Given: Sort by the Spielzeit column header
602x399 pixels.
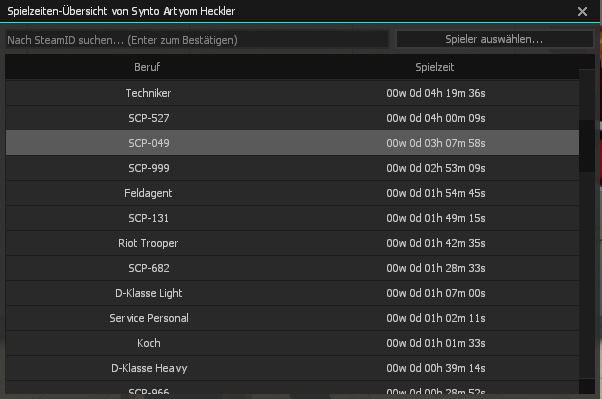Looking at the screenshot, I should pyautogui.click(x=434, y=67).
